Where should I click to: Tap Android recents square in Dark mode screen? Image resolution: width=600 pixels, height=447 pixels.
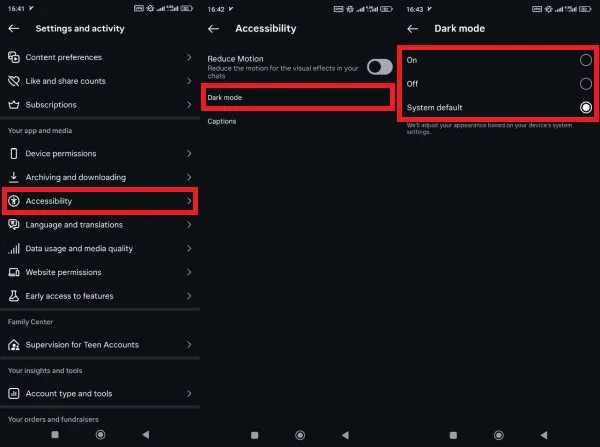[x=453, y=435]
